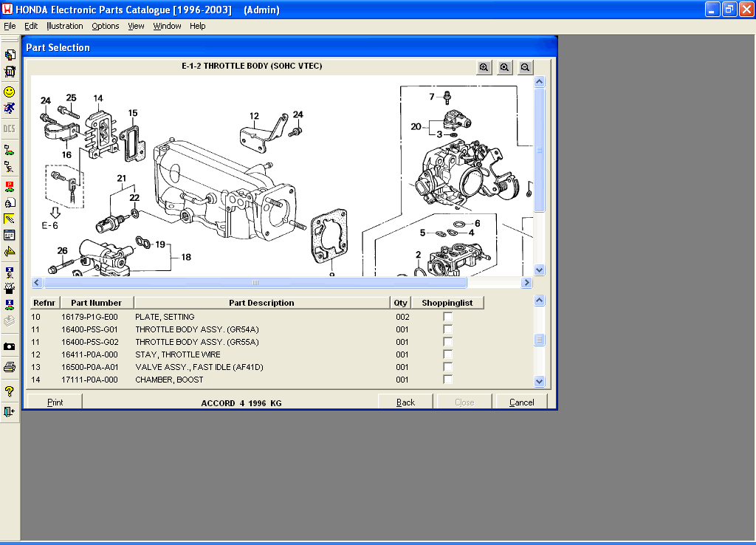Click the color cabinet toolbar icon
756x545 pixels.
[10, 72]
